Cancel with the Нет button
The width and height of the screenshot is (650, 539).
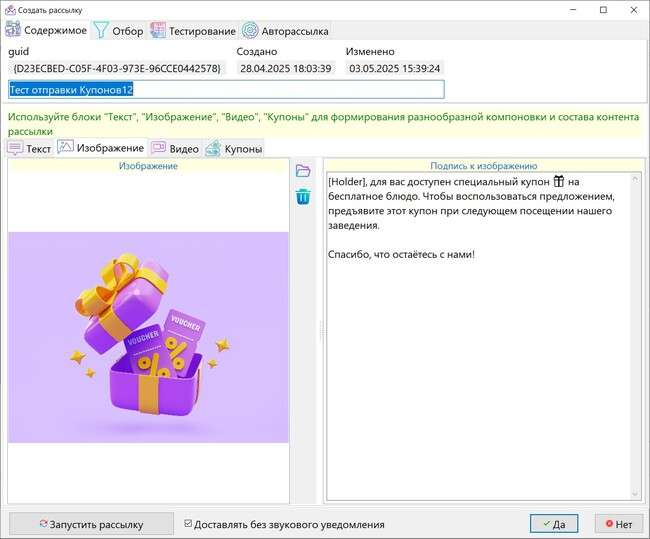click(618, 524)
